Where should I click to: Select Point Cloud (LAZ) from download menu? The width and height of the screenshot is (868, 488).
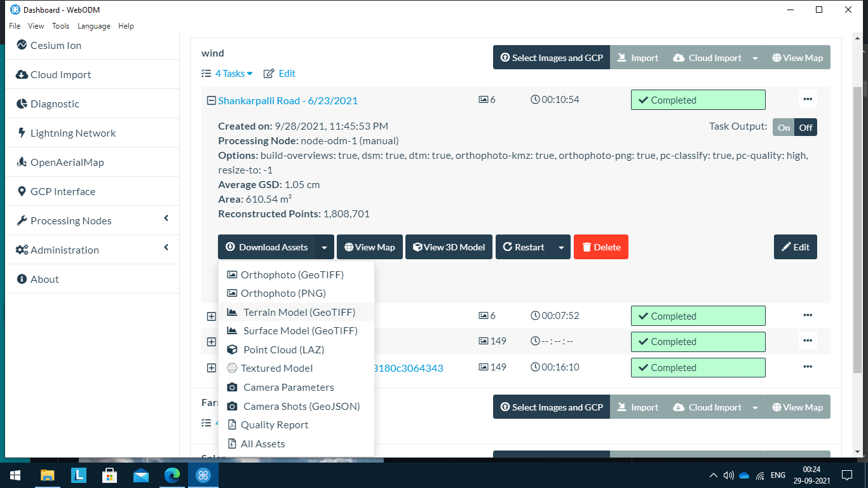283,349
